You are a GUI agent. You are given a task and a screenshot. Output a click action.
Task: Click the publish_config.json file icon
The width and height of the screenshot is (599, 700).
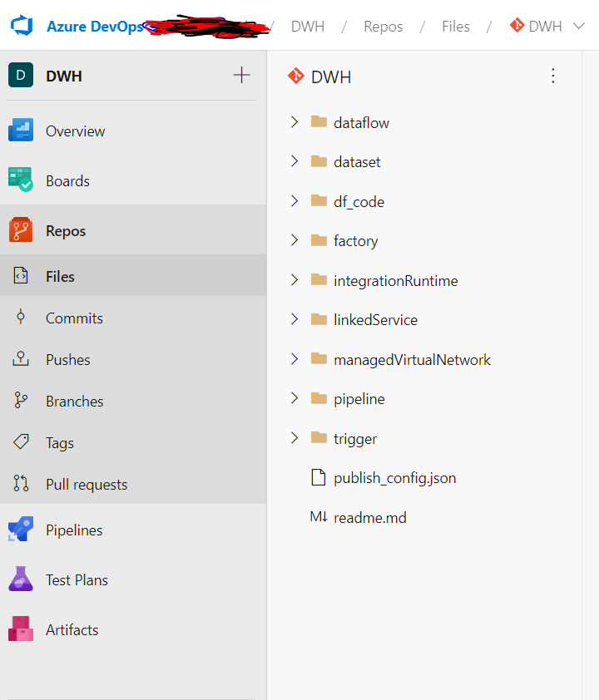318,477
